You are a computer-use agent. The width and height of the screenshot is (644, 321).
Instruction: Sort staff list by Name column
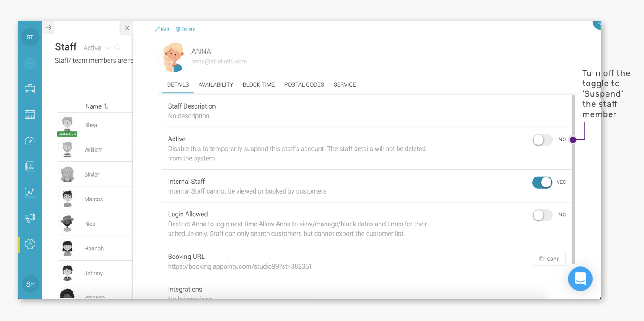coord(97,106)
